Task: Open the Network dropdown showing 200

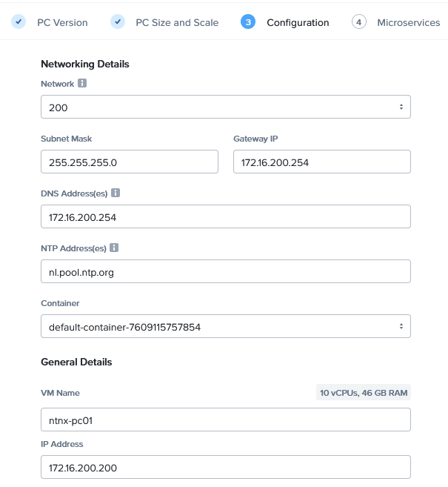Action: coord(225,107)
